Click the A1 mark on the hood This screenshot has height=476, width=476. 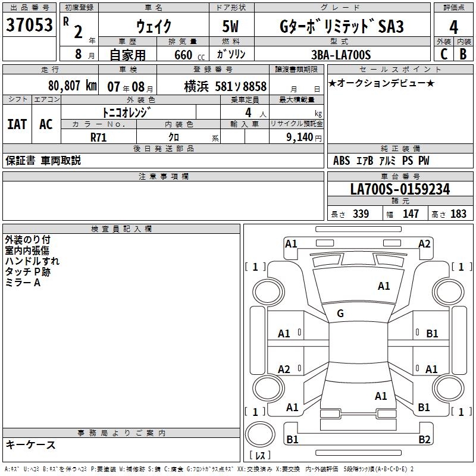383,286
